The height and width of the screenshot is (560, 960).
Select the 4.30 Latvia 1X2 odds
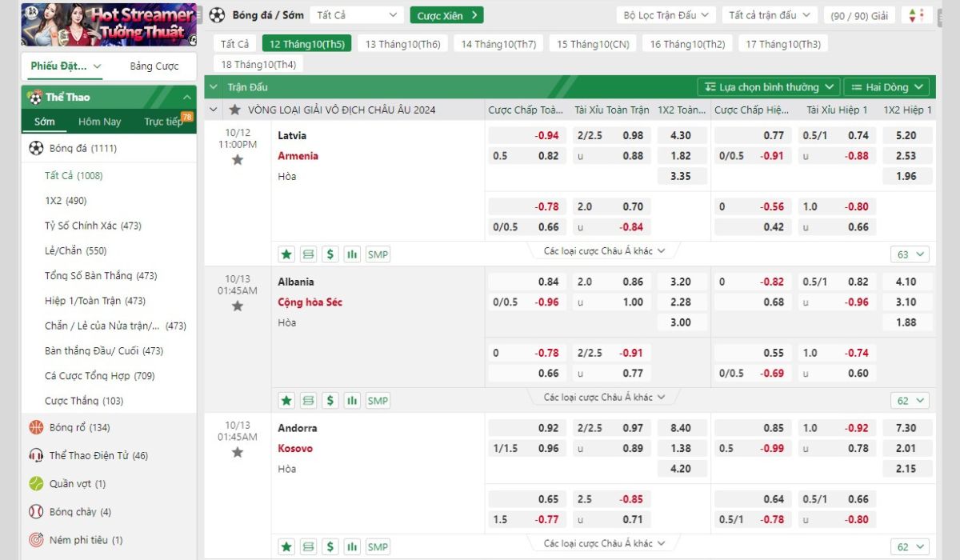coord(680,136)
